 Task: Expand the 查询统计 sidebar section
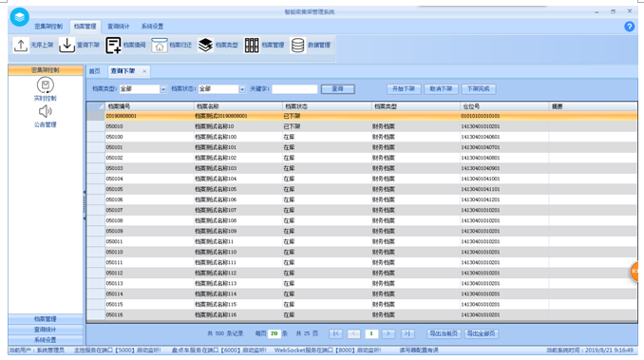tap(46, 330)
